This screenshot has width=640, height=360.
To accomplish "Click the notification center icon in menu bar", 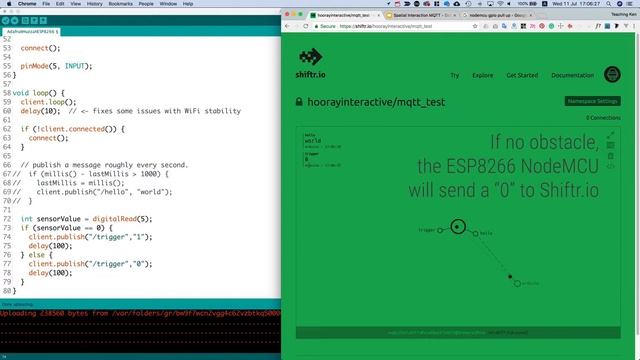I will [630, 4].
